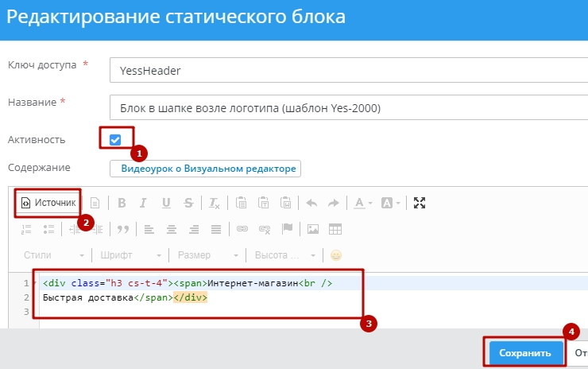
Task: Click the insert image icon
Action: [x=313, y=229]
